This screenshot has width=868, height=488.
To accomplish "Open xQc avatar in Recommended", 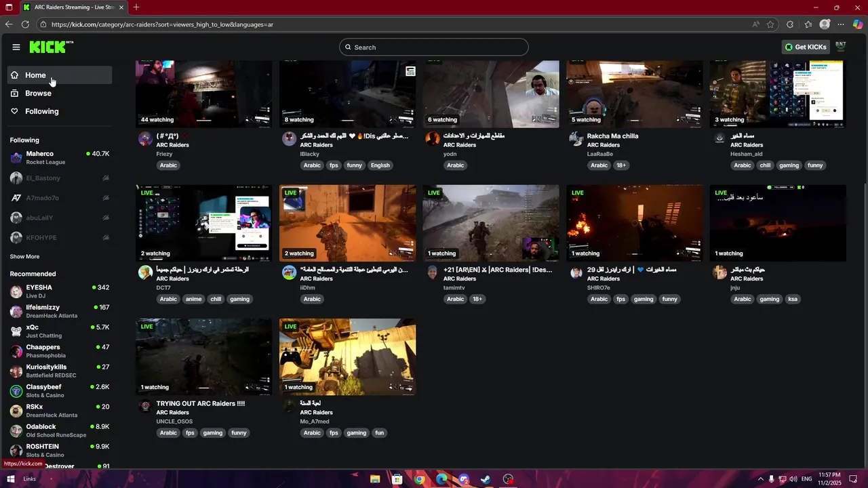I will (x=16, y=331).
